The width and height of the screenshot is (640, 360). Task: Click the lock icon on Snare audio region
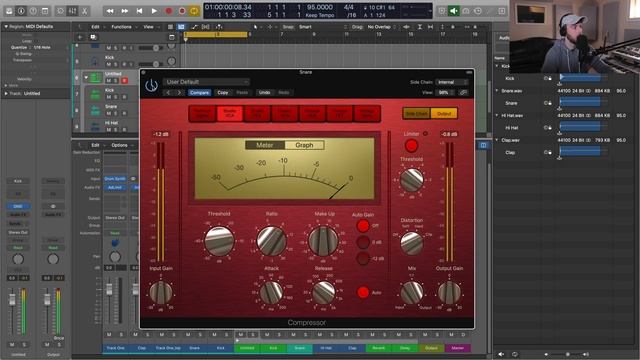(x=550, y=103)
